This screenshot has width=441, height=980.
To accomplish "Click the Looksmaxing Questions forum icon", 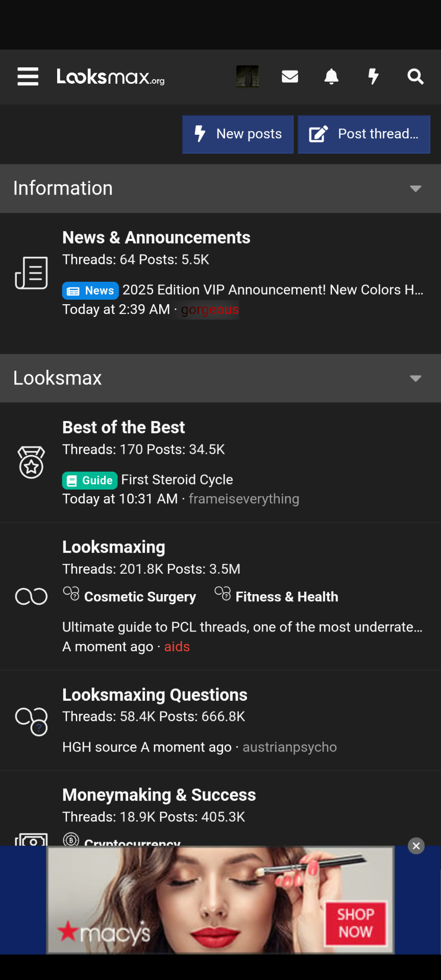I will (31, 721).
